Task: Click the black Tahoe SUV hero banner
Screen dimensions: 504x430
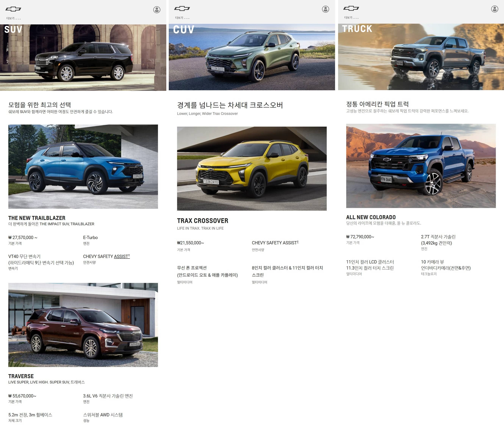Action: click(83, 58)
